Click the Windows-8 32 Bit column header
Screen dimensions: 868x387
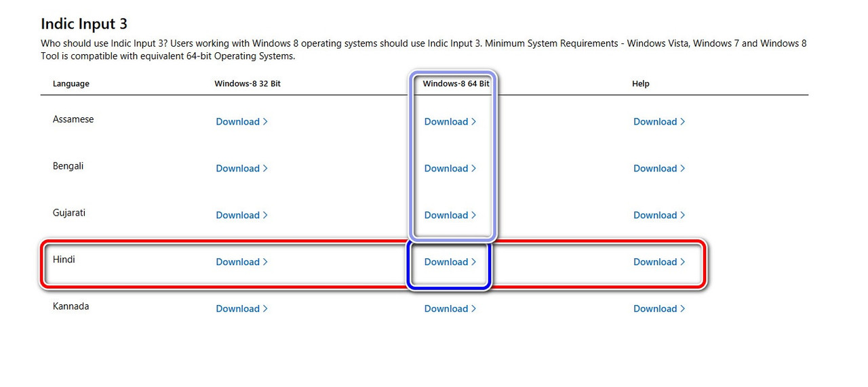click(x=248, y=84)
